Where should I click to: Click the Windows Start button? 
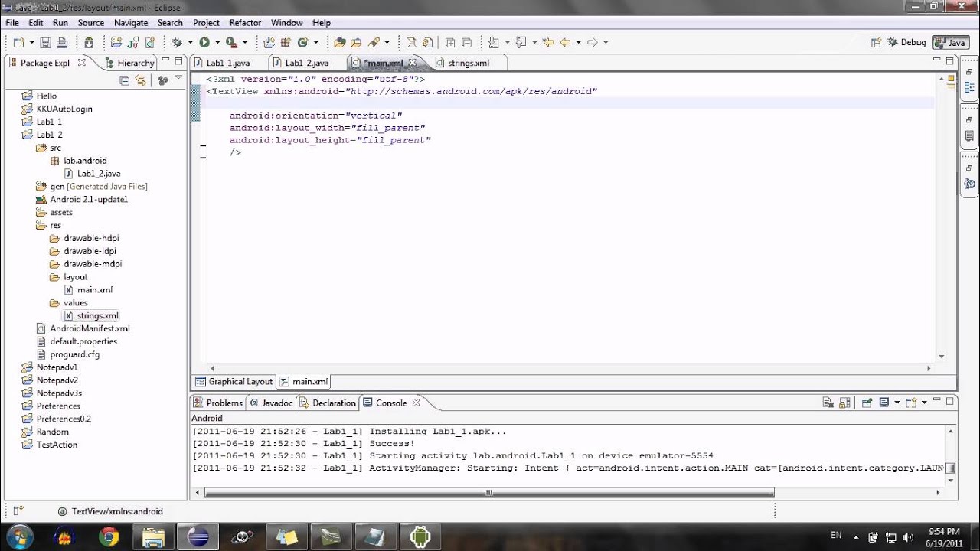(x=19, y=536)
